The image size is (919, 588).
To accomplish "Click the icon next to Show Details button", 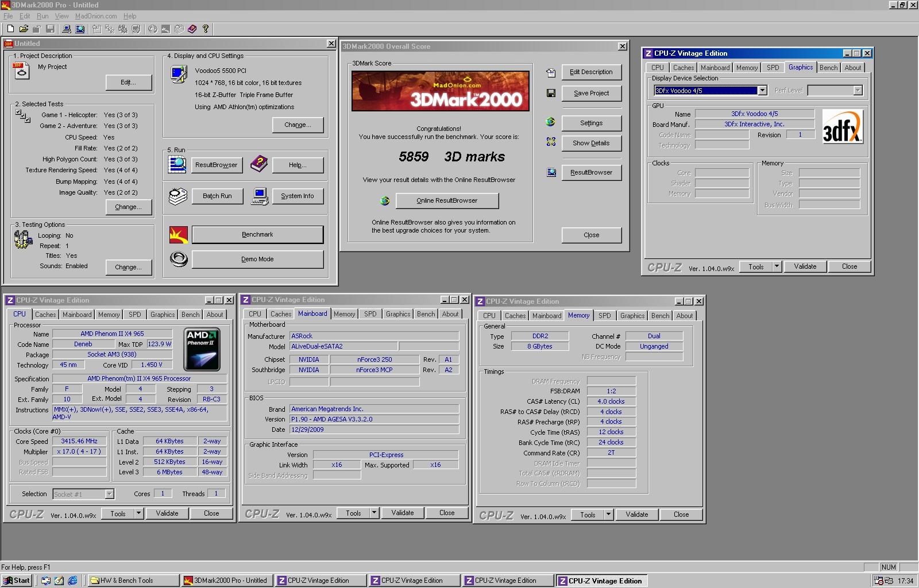I will tap(551, 142).
